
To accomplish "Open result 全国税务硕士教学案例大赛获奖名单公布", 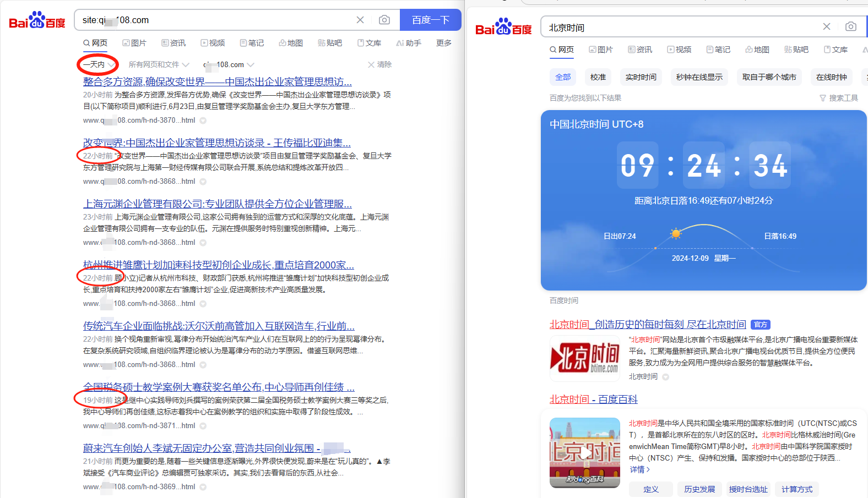I will click(219, 387).
